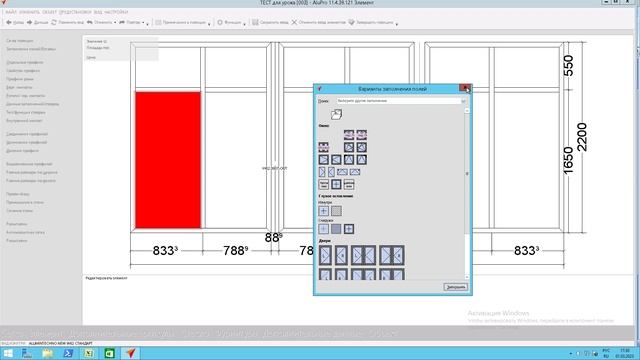Image resolution: width=640 pixels, height=360 pixels.
Task: Open File Explorer from the taskbar
Action: (x=48, y=353)
